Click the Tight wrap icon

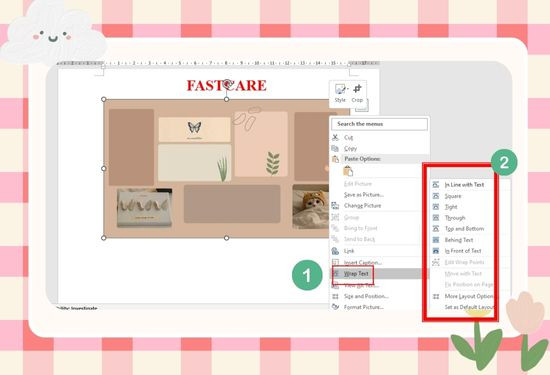436,207
